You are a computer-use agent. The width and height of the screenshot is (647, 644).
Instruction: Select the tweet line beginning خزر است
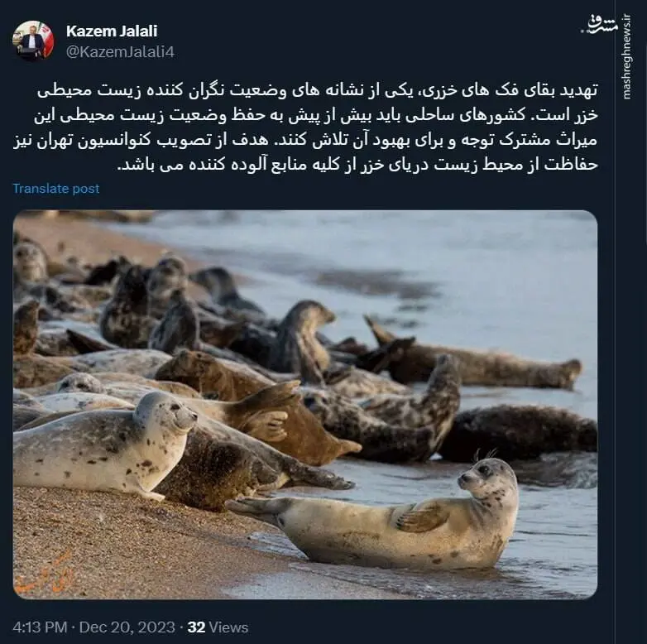[316, 116]
